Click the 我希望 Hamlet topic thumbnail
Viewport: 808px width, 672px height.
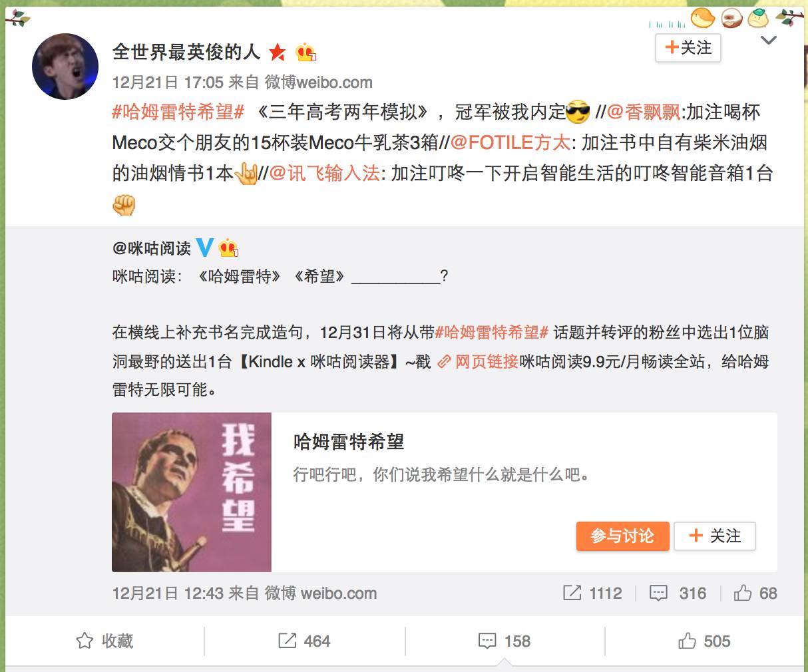tap(192, 492)
